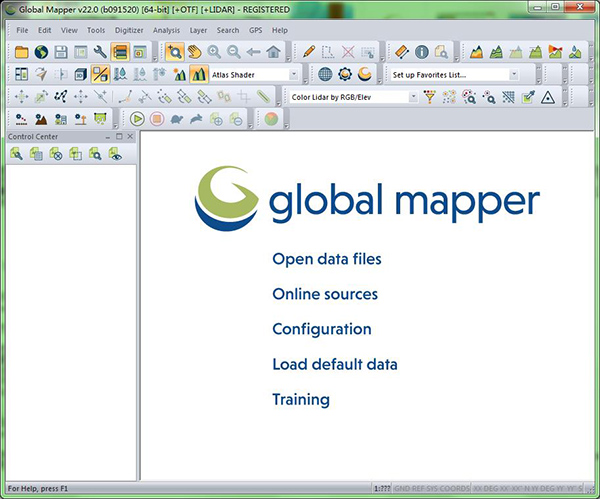Expand the Set up Favorites List dropdown
The width and height of the screenshot is (600, 499).
tap(514, 75)
